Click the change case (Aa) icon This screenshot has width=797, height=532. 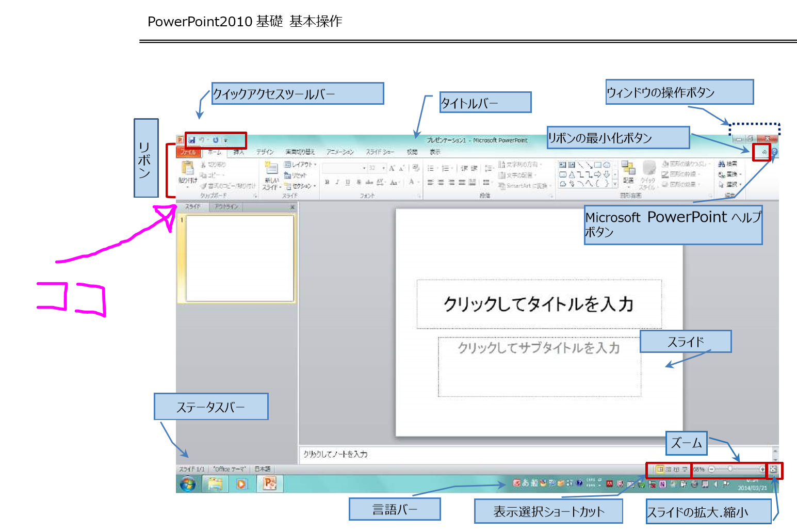[x=394, y=182]
